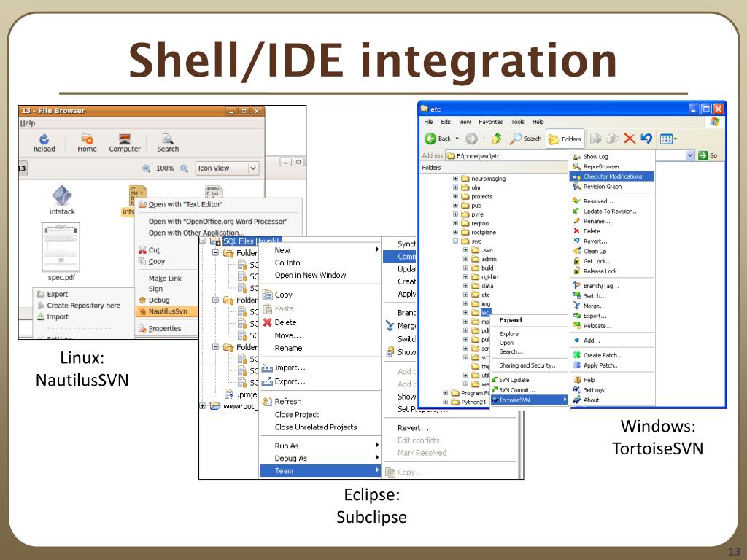Select Import… in the Eclipse context menu

[290, 367]
